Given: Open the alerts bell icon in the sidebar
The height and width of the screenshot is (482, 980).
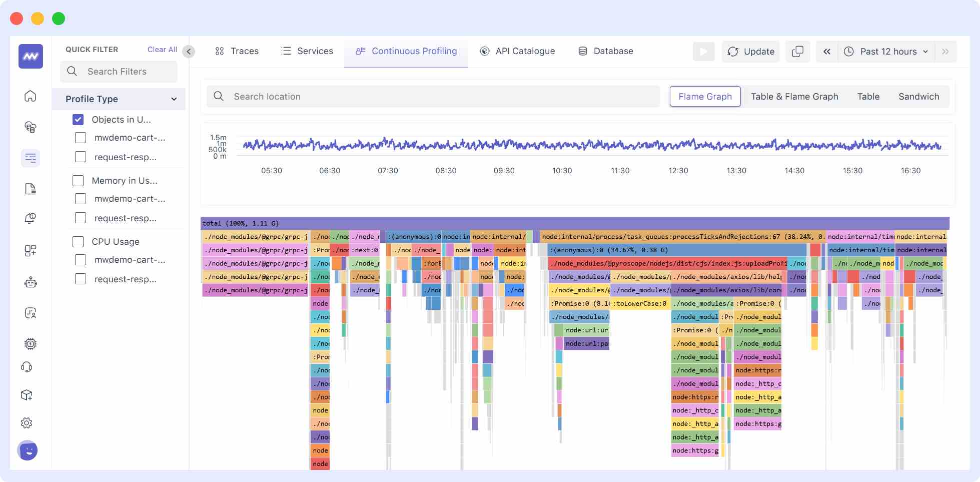Looking at the screenshot, I should (x=31, y=218).
